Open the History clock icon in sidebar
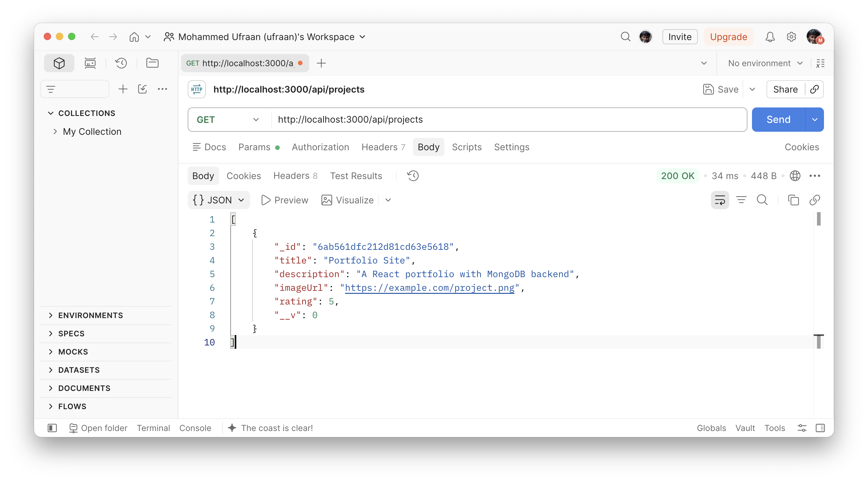Screen dimensions: 868x482 121,63
